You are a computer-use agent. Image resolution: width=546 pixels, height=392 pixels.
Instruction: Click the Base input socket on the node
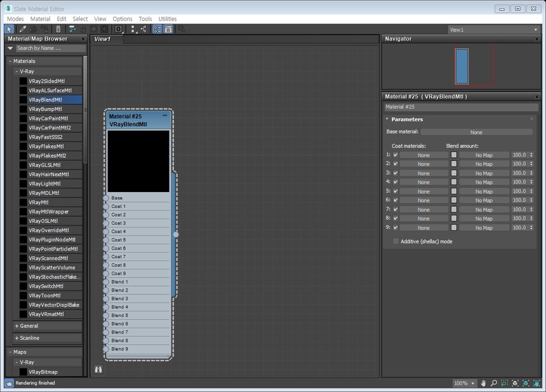[106, 198]
